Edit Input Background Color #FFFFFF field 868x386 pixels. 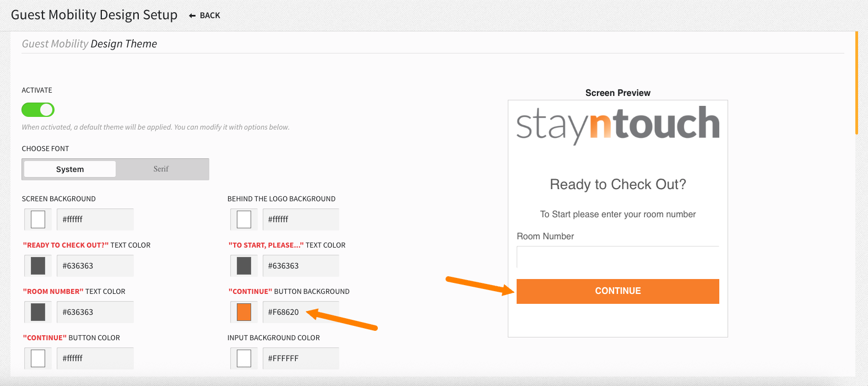point(301,358)
